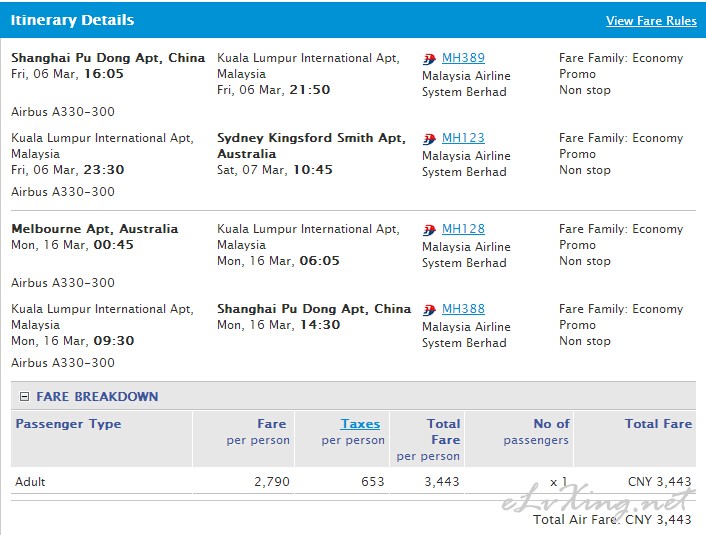Click Malaysia Airlines logo beside MH389

tap(429, 59)
